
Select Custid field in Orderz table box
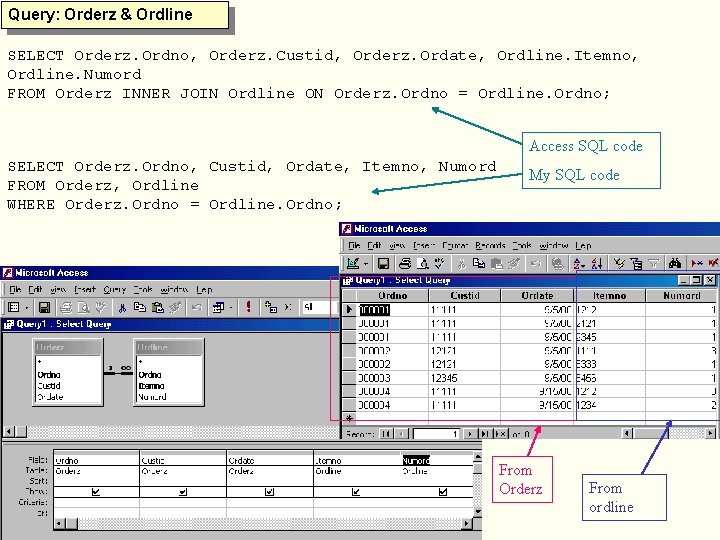49,386
